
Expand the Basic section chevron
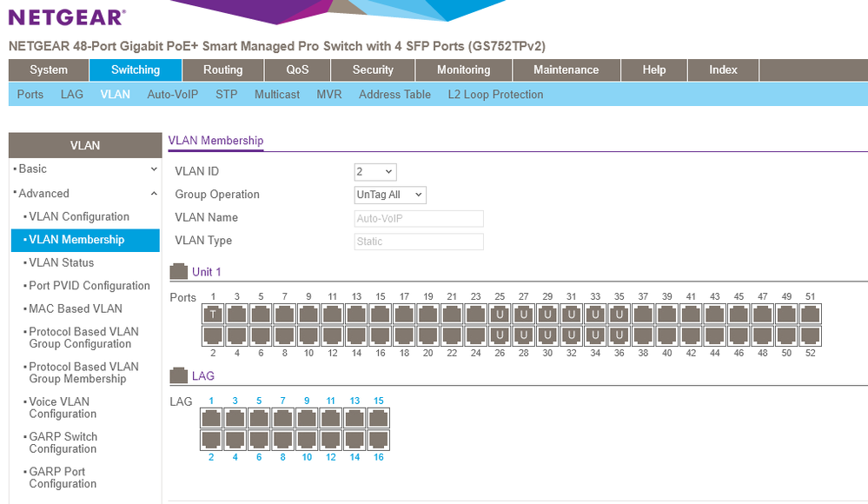point(154,169)
